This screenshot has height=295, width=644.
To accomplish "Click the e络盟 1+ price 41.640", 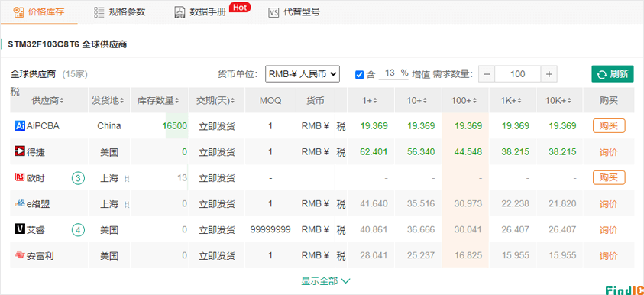I will pyautogui.click(x=374, y=203).
